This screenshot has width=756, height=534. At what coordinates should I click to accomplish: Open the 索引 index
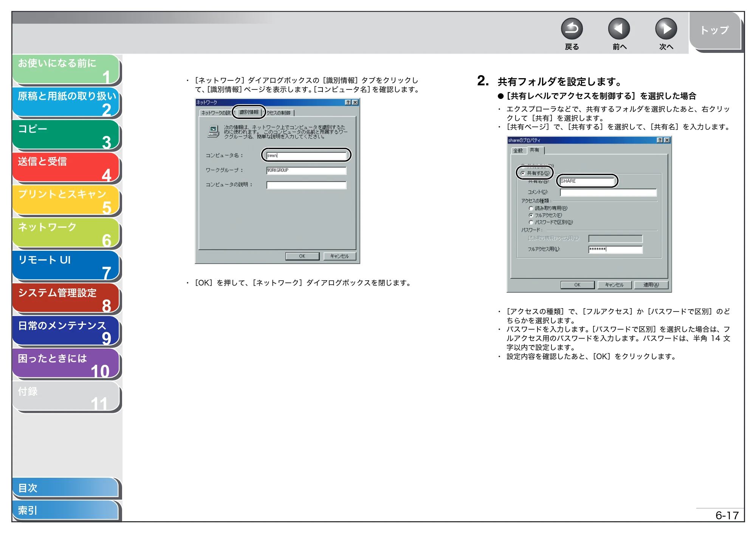[65, 511]
